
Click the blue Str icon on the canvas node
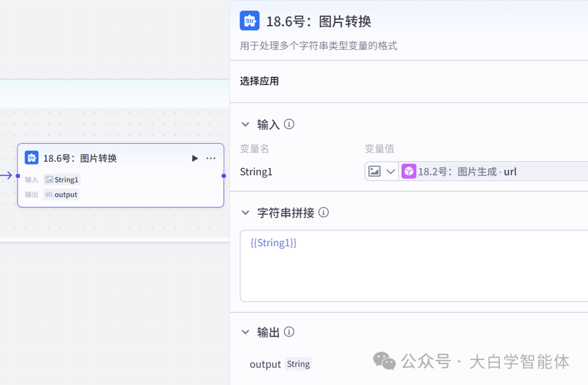point(32,157)
